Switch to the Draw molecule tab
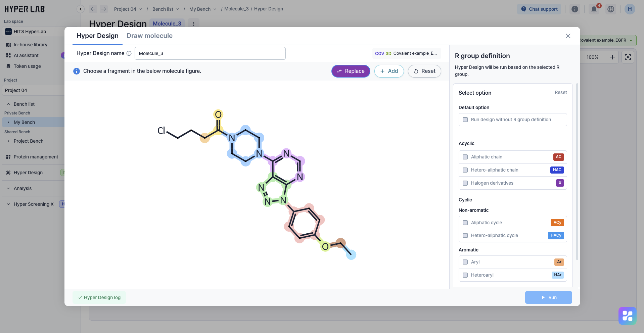Screen dimensions: 644x333 (149, 36)
